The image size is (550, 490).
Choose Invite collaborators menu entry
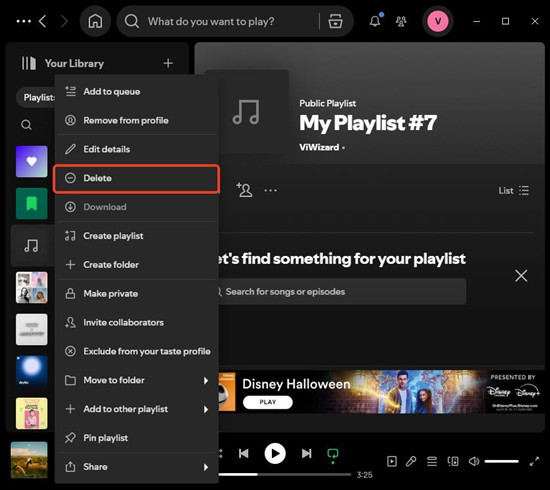tap(137, 322)
